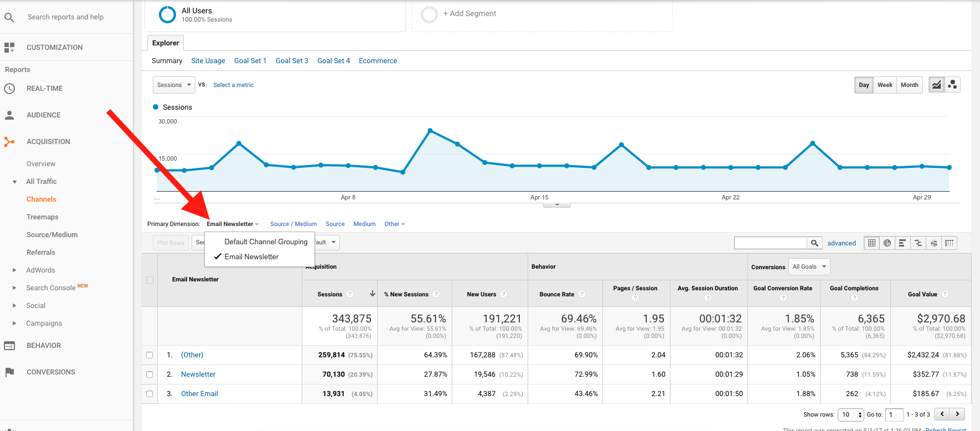Image resolution: width=980 pixels, height=431 pixels.
Task: Open the pivot table view icon
Action: pyautogui.click(x=949, y=243)
